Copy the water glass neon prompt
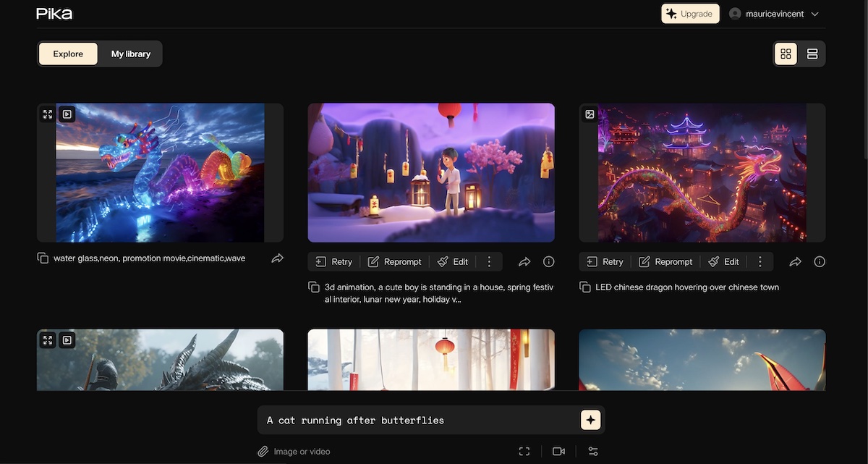The image size is (868, 464). coord(43,258)
